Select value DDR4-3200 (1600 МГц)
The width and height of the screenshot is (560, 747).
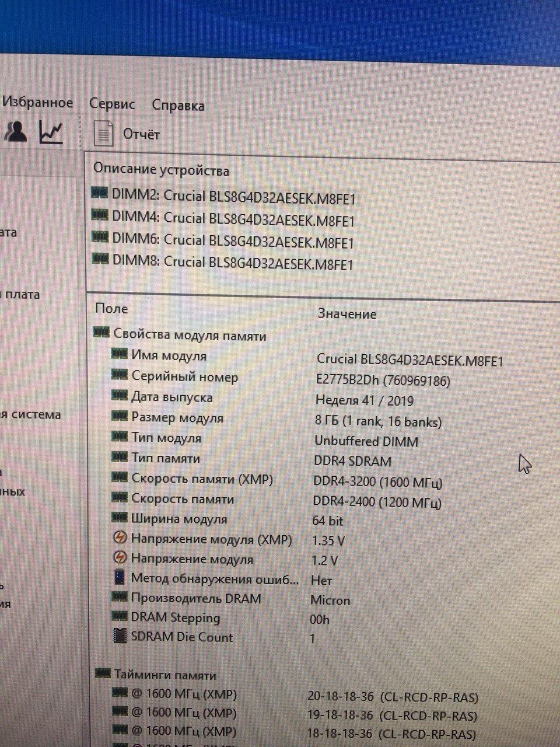pos(378,483)
